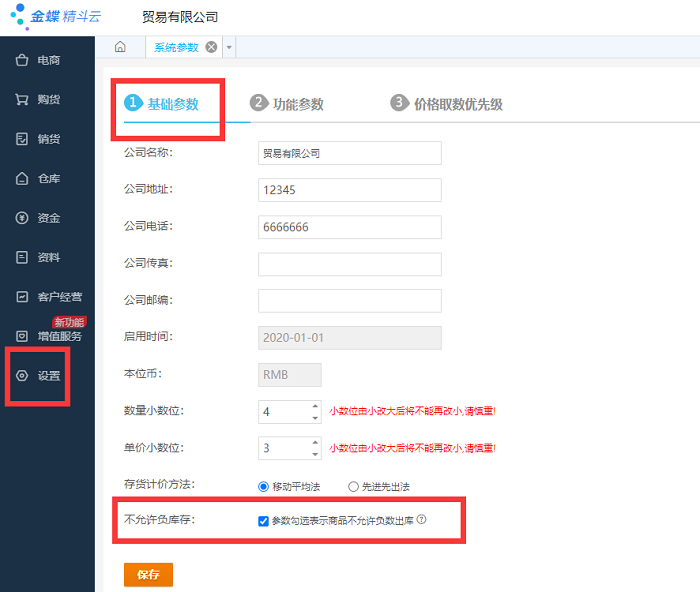Increase 数量小数位 with up arrow

pos(316,406)
